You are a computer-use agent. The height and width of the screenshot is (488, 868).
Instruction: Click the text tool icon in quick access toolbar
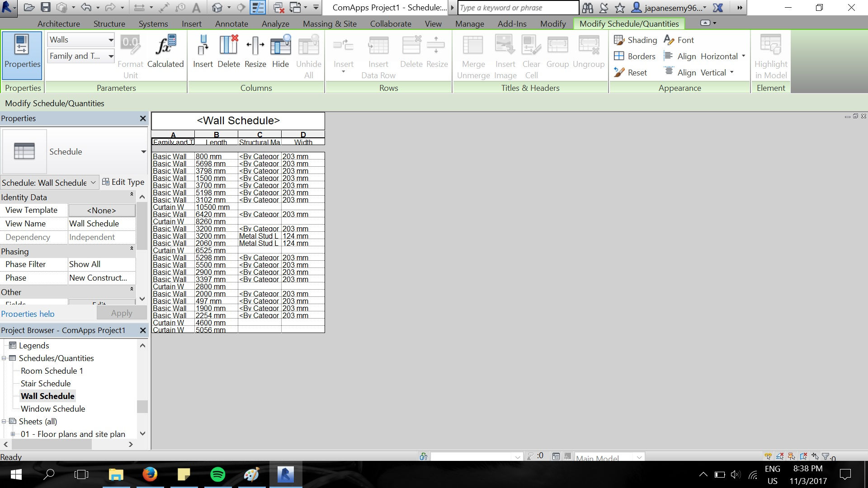[x=196, y=7]
